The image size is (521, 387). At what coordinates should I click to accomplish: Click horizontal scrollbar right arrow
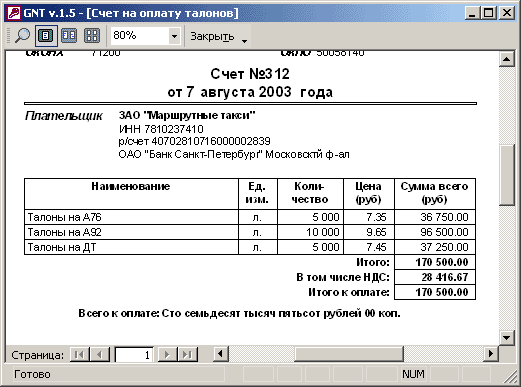[x=491, y=353]
